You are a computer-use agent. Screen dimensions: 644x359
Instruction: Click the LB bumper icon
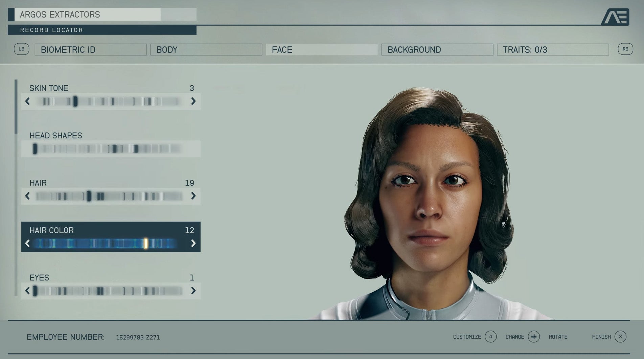tap(22, 49)
